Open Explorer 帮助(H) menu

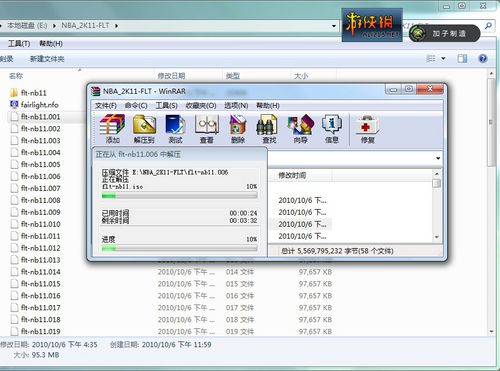click(51, 44)
